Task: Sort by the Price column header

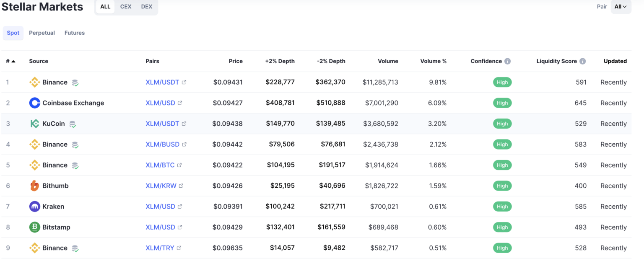Action: pos(236,61)
